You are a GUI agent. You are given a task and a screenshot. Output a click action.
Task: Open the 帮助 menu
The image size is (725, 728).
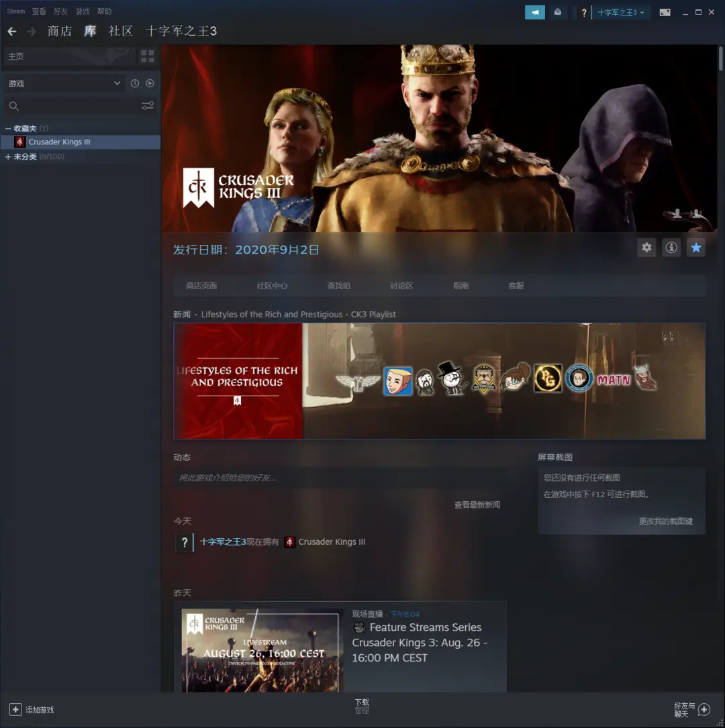click(104, 11)
